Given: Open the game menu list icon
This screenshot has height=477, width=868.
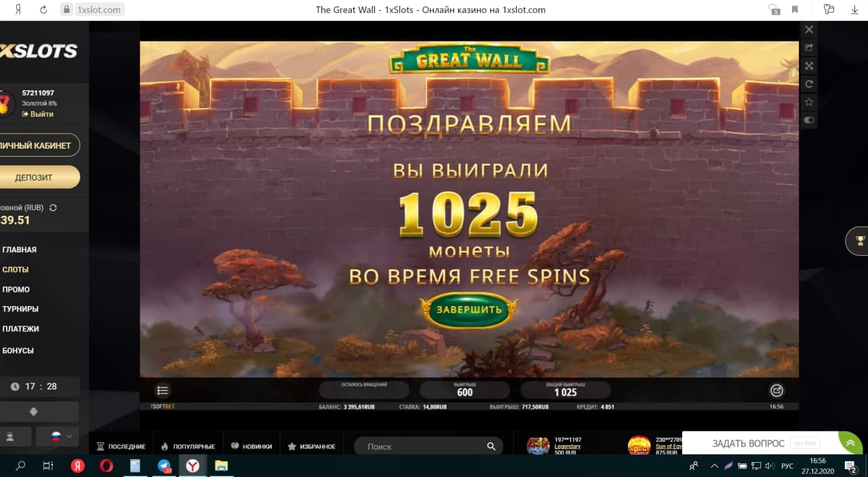Looking at the screenshot, I should [163, 390].
